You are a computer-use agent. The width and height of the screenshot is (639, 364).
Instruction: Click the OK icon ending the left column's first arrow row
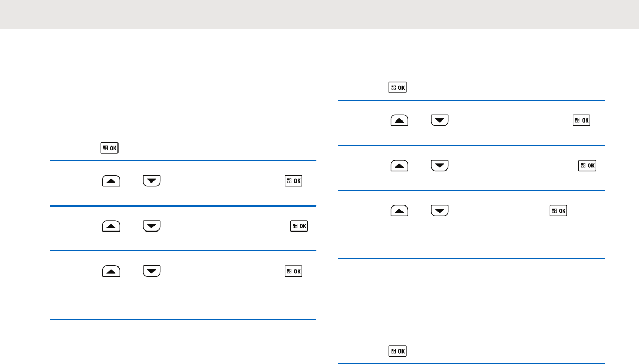pos(293,181)
